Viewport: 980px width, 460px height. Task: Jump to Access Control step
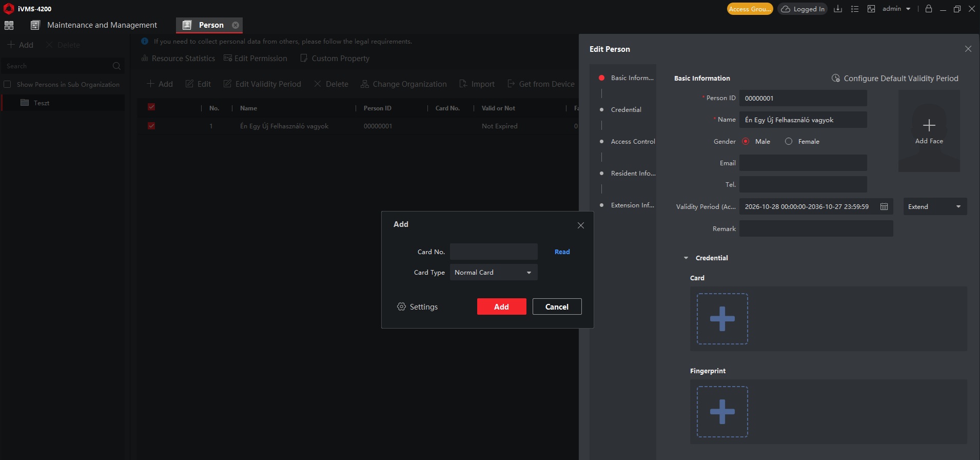coord(633,141)
